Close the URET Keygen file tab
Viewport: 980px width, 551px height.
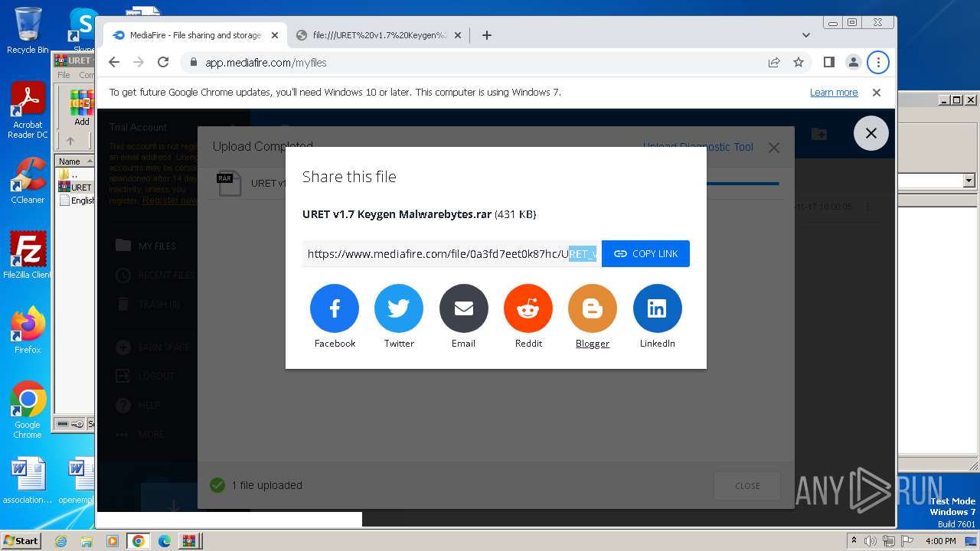coord(458,35)
